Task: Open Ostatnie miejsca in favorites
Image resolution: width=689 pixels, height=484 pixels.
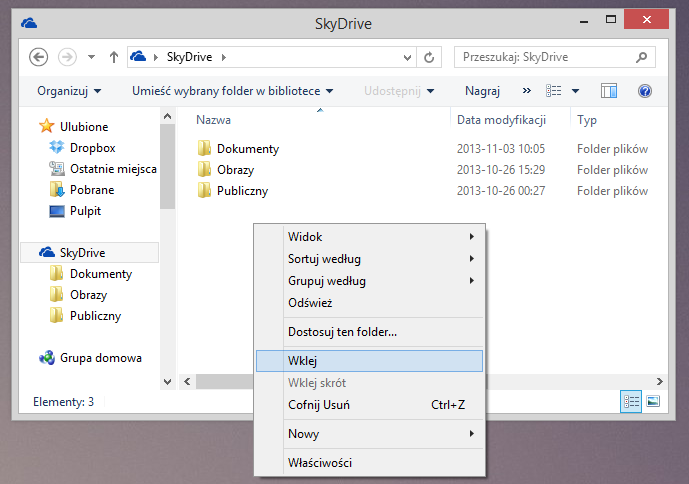Action: tap(113, 169)
